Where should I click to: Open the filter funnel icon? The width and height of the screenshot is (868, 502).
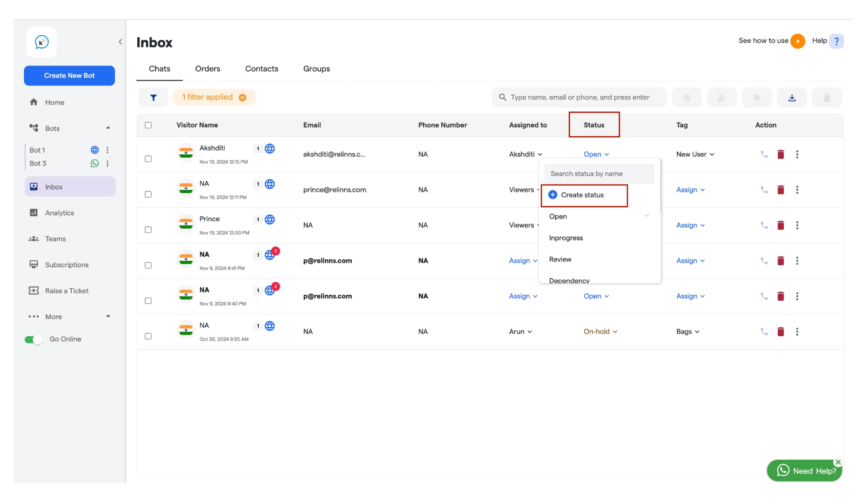tap(153, 98)
